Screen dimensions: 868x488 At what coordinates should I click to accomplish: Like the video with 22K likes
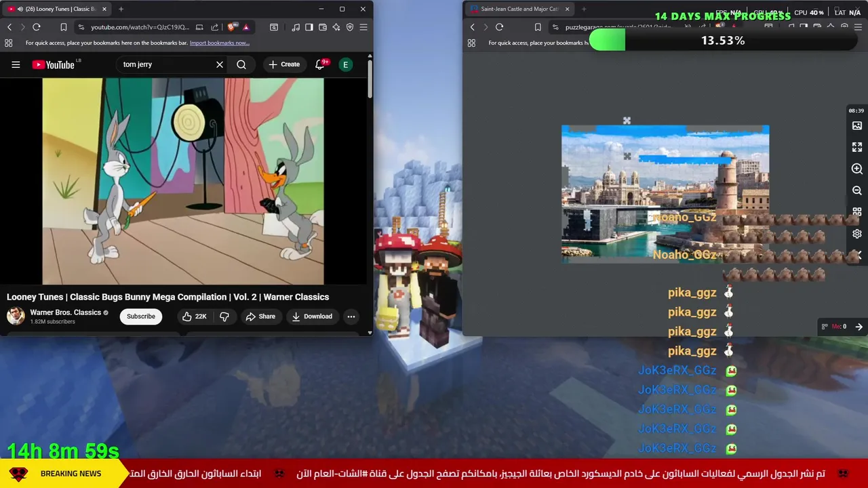(x=194, y=317)
